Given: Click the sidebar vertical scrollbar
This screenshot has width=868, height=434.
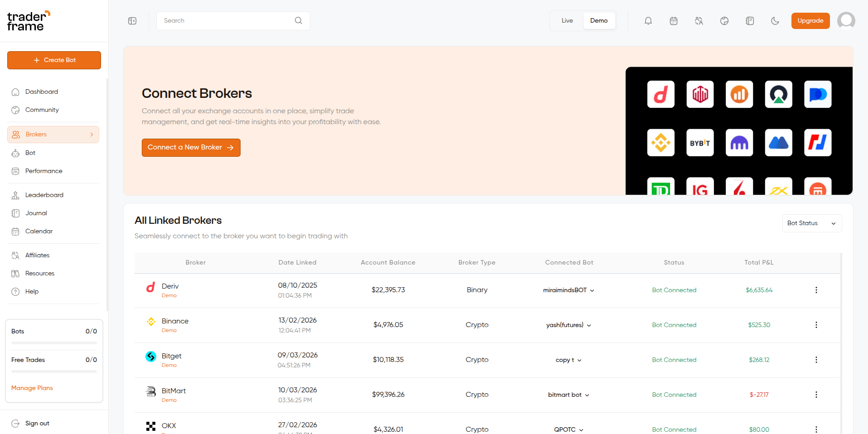Looking at the screenshot, I should pyautogui.click(x=107, y=195).
